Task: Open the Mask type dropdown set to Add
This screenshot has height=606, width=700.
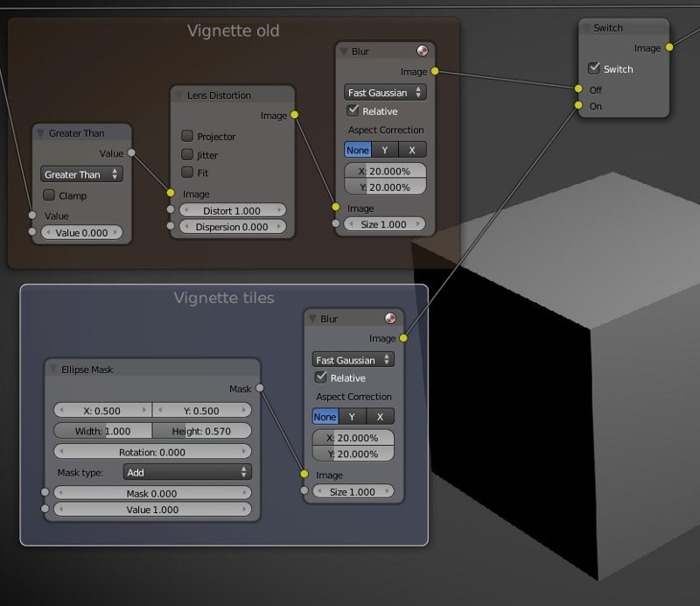Action: (187, 472)
